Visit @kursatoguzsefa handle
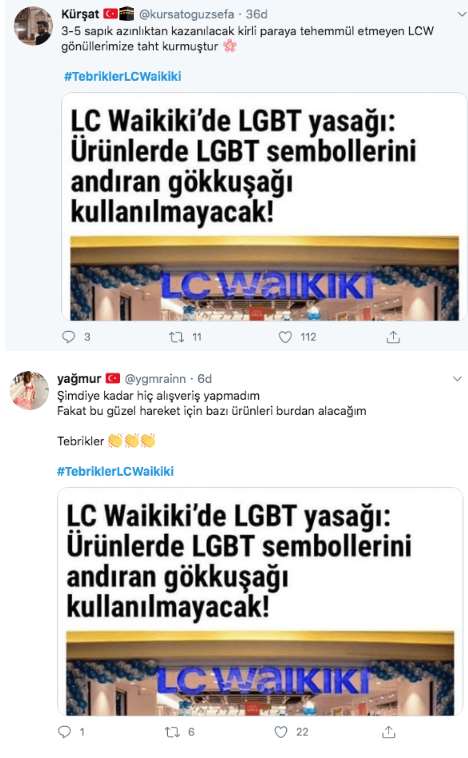468x758 pixels. tap(187, 15)
